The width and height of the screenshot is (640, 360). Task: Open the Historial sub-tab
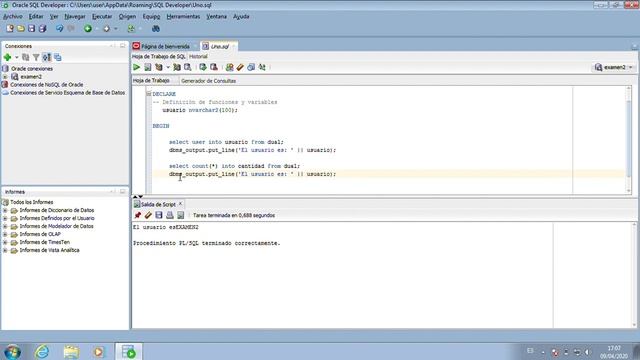198,56
